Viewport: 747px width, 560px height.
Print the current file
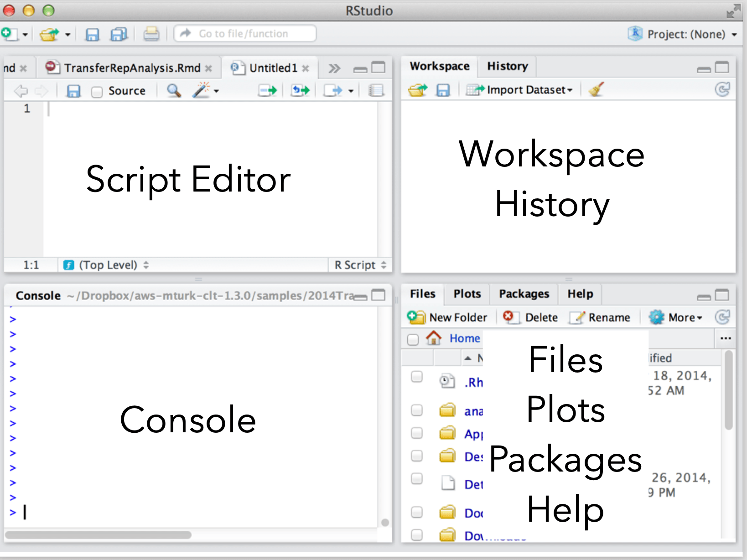[x=151, y=34]
